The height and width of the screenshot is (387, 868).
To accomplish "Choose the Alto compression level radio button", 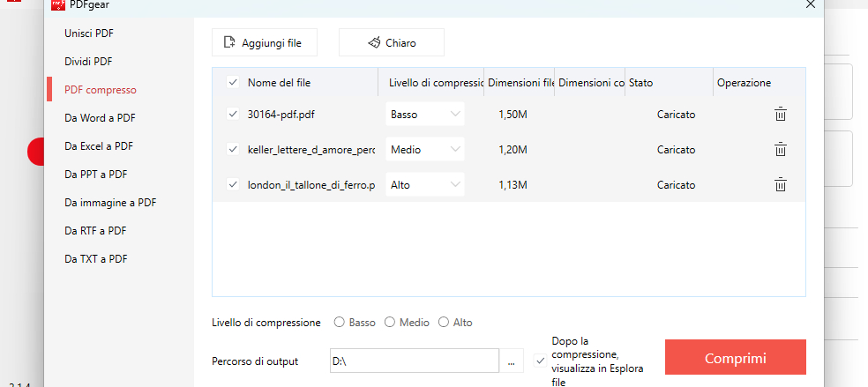I will pyautogui.click(x=444, y=323).
